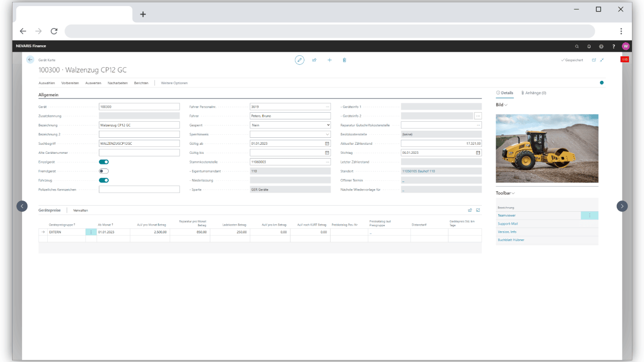
Task: Open the user avatar W
Action: [626, 46]
